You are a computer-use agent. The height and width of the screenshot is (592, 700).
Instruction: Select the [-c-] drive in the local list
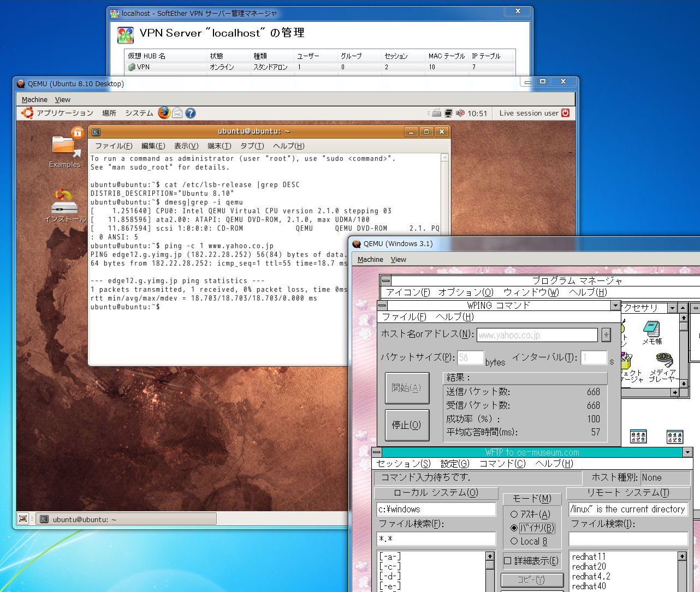click(x=390, y=566)
